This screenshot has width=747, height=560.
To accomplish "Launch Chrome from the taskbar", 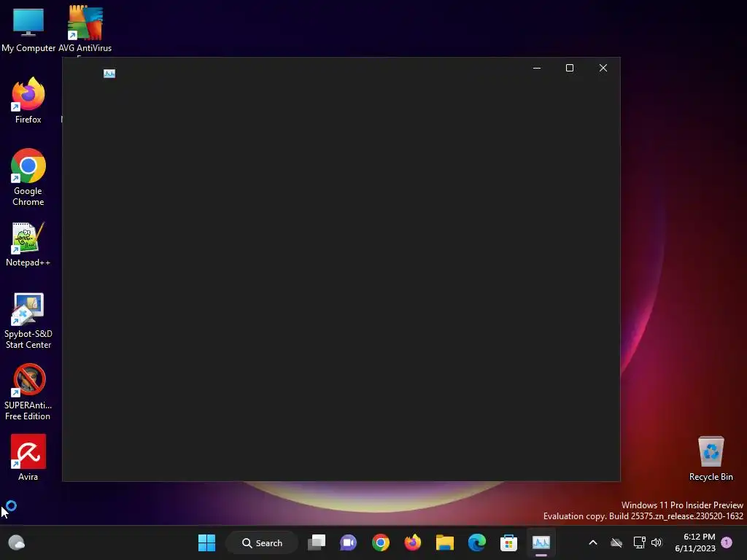I will tap(381, 542).
